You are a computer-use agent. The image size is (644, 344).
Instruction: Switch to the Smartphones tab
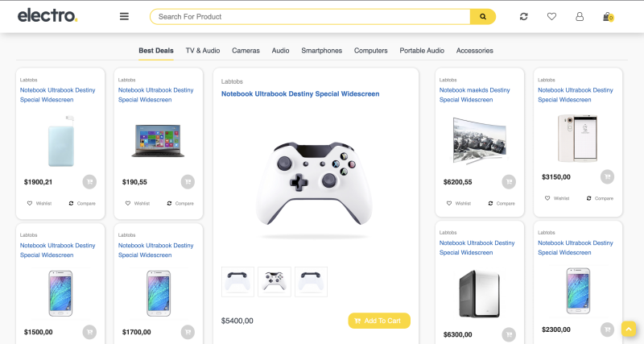(321, 51)
